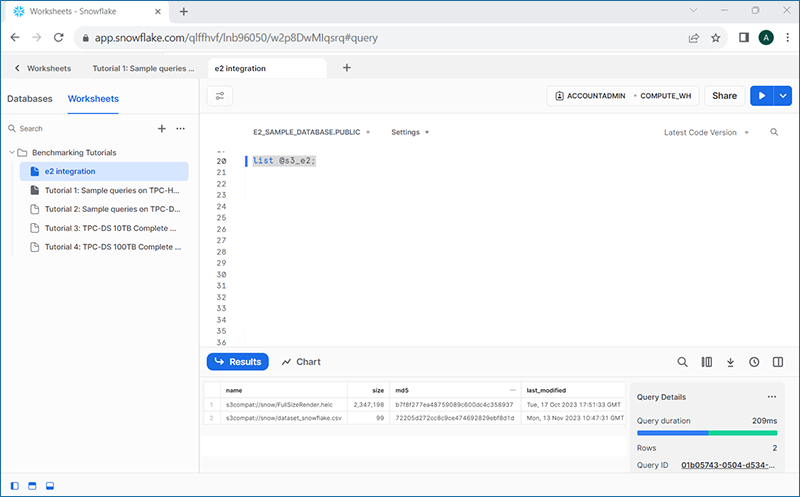Open Query Details more options
Viewport: 800px width, 497px height.
(x=772, y=396)
